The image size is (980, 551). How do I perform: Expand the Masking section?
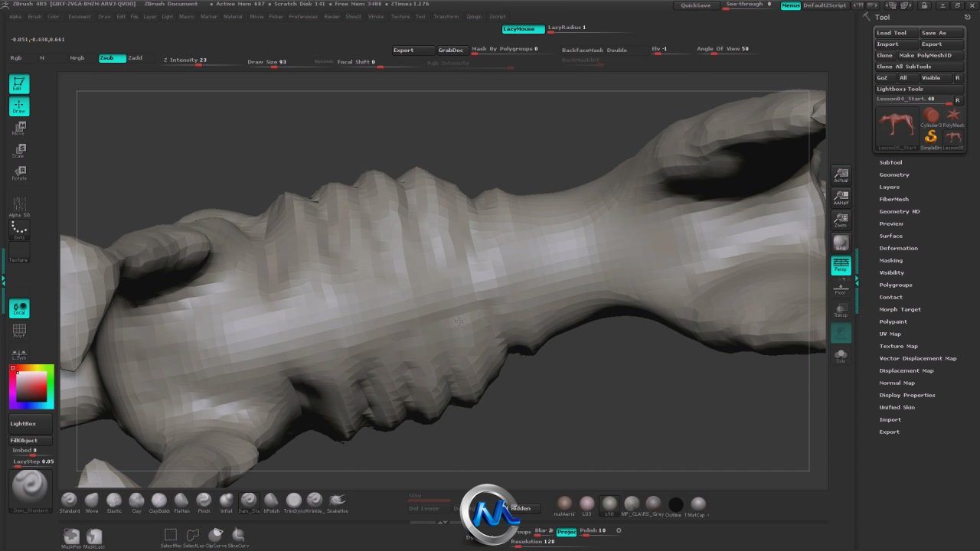(x=890, y=260)
